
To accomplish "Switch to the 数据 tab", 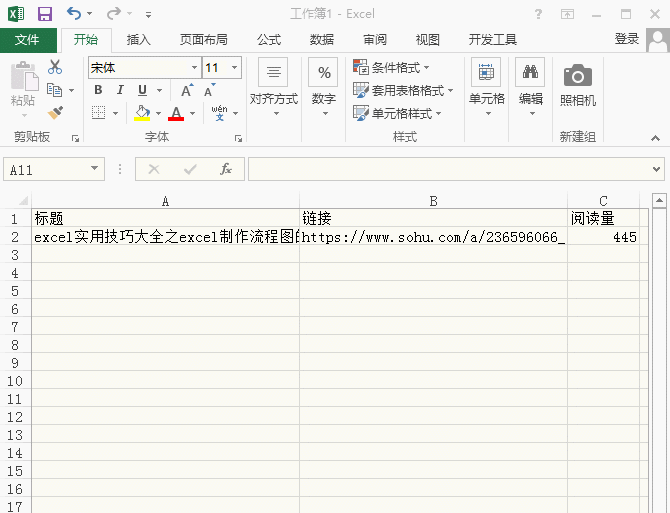I will pos(322,40).
